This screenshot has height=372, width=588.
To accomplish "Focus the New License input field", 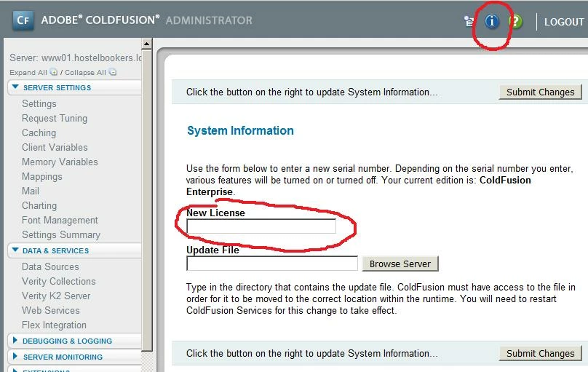I will coord(261,226).
